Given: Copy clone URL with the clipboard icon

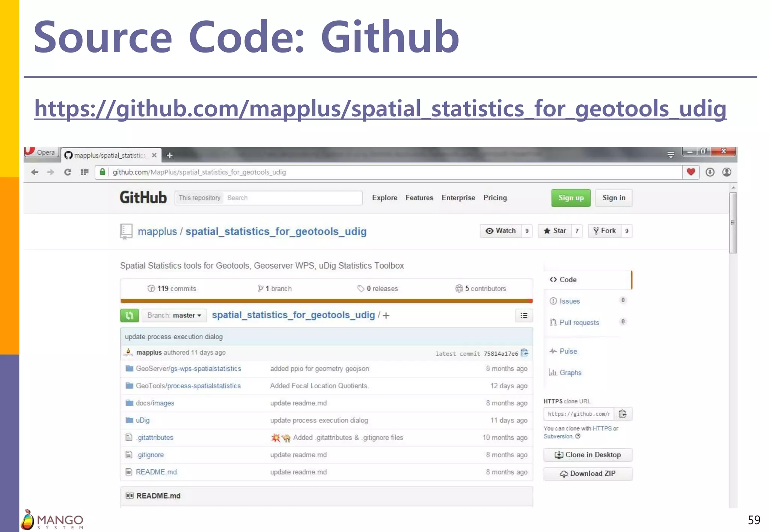Looking at the screenshot, I should pyautogui.click(x=623, y=414).
